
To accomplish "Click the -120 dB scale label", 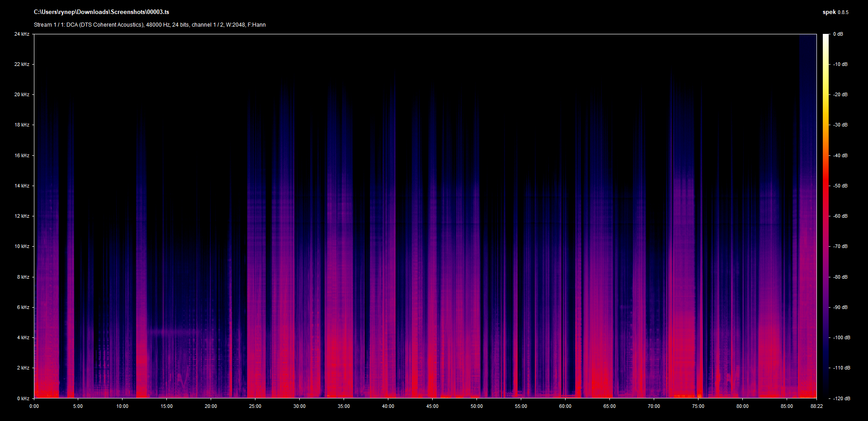I will (841, 398).
